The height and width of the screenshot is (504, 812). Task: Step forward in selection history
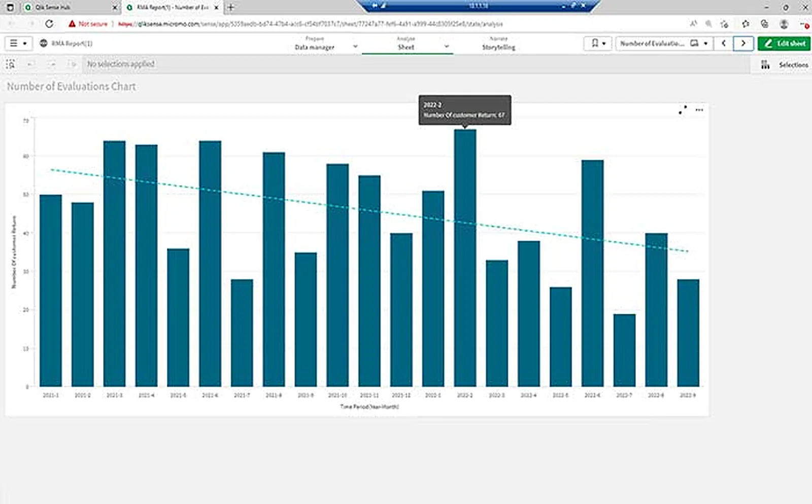pyautogui.click(x=52, y=64)
